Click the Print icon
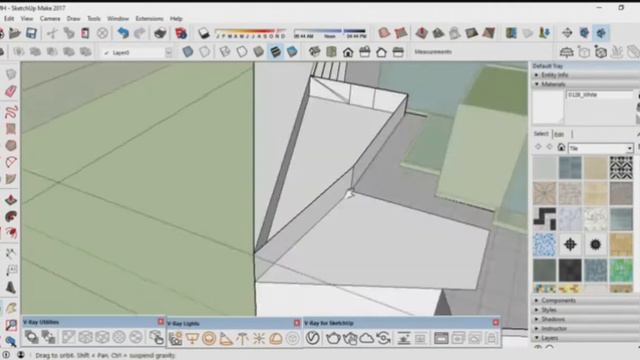Screen dimensions: 640x360 click(x=160, y=33)
